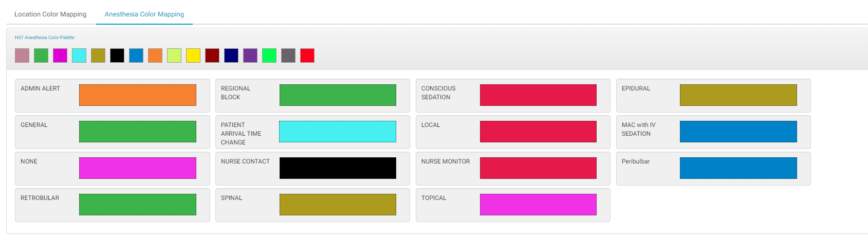This screenshot has height=238, width=868.
Task: Click the Peribulbar blue color box
Action: (738, 168)
